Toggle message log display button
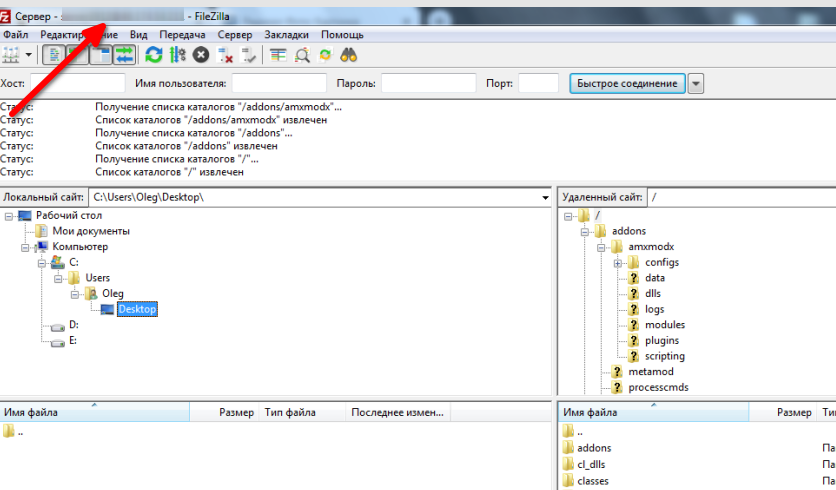The height and width of the screenshot is (490, 836). click(54, 55)
